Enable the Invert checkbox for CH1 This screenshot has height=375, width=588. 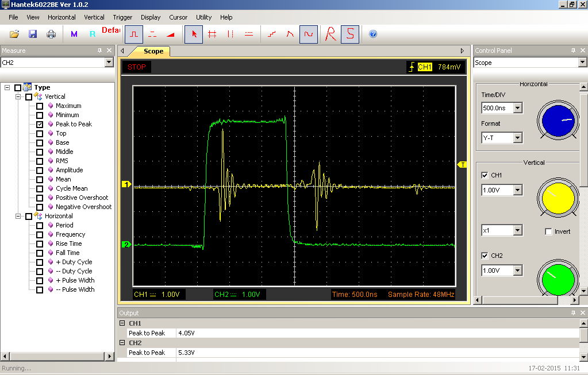(548, 231)
